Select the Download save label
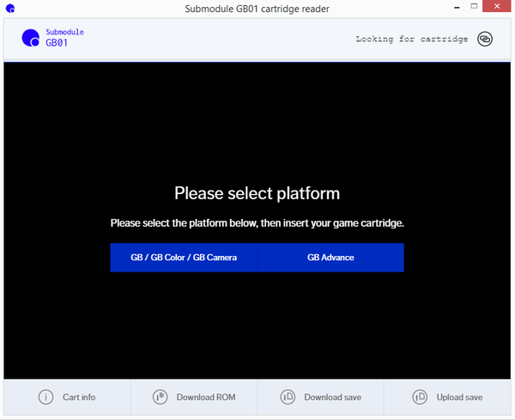Screen dimensions: 515x420 332,397
